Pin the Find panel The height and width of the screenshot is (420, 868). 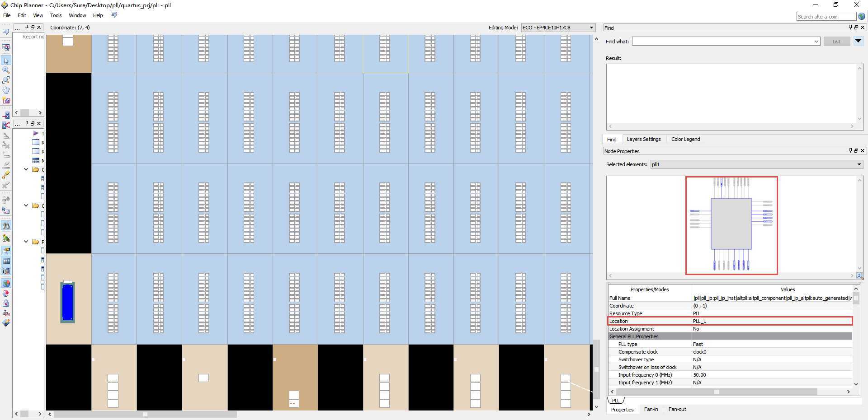[x=850, y=28]
